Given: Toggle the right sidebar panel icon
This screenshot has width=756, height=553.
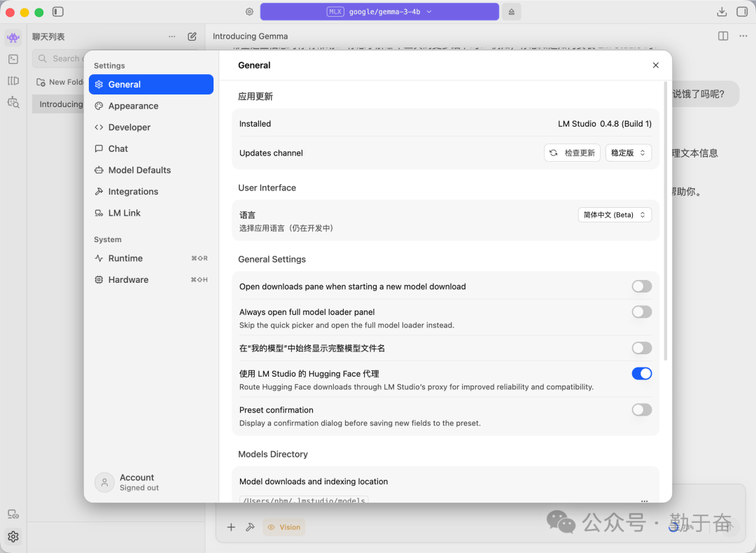Looking at the screenshot, I should (742, 12).
